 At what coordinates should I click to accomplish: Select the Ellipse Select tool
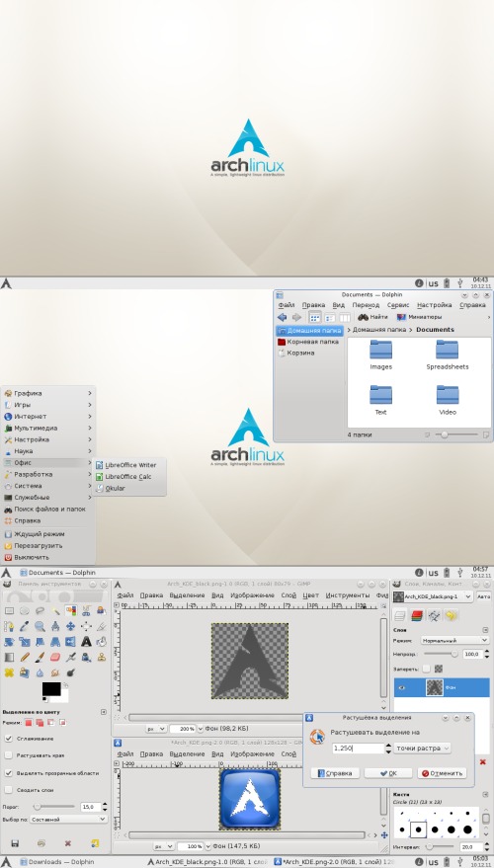25,611
